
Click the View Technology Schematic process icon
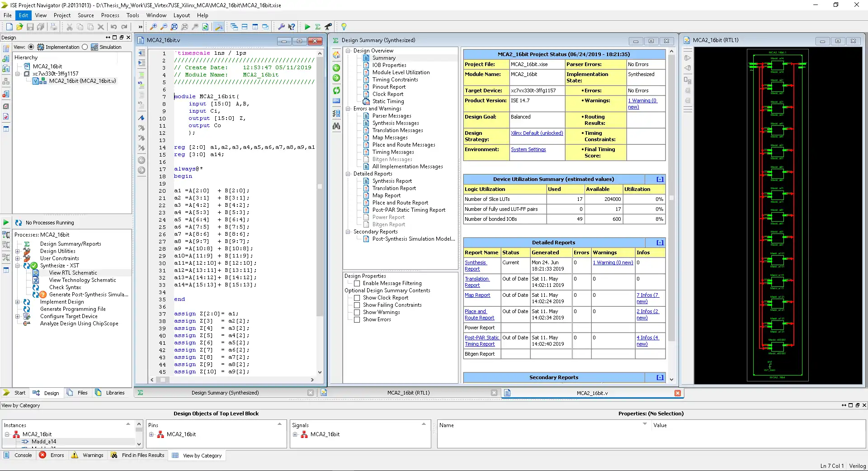36,280
